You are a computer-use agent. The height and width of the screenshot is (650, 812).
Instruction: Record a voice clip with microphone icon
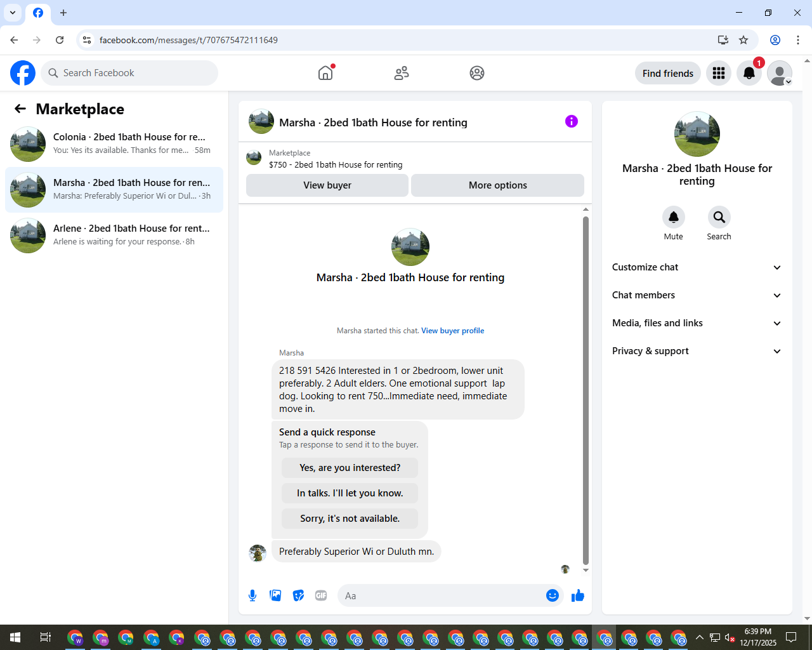click(x=252, y=595)
